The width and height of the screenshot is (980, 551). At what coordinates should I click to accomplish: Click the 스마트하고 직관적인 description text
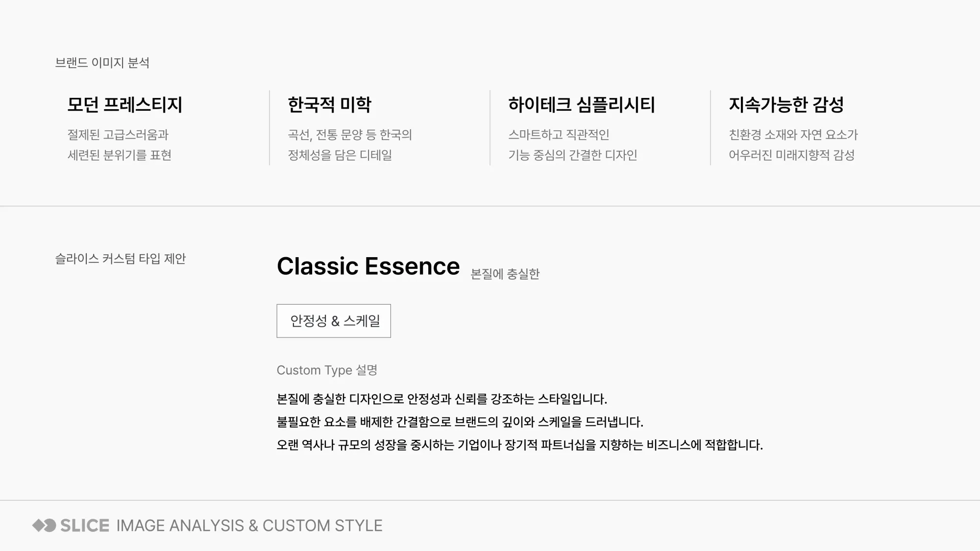tap(559, 135)
